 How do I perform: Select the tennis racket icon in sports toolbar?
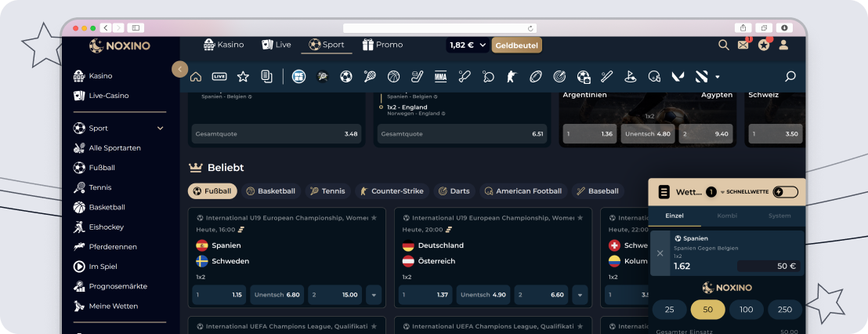tap(370, 76)
